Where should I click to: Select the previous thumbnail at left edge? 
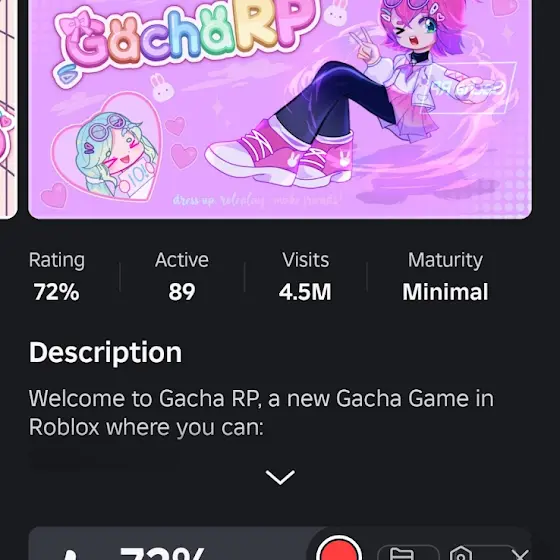8,109
